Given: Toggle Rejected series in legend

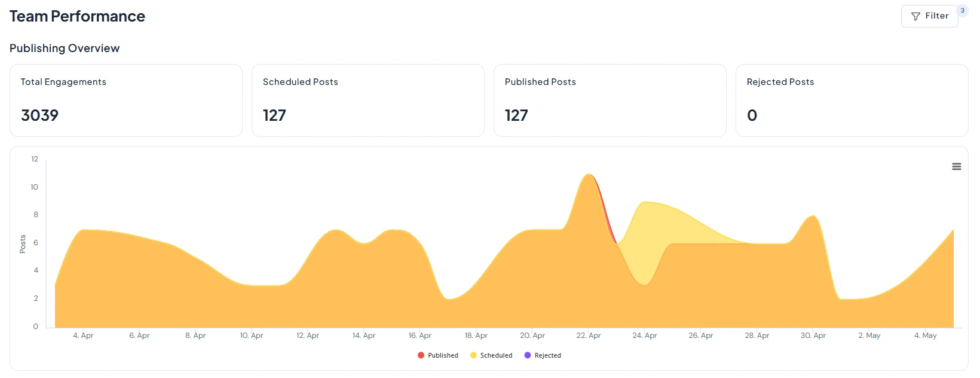Looking at the screenshot, I should [x=543, y=355].
